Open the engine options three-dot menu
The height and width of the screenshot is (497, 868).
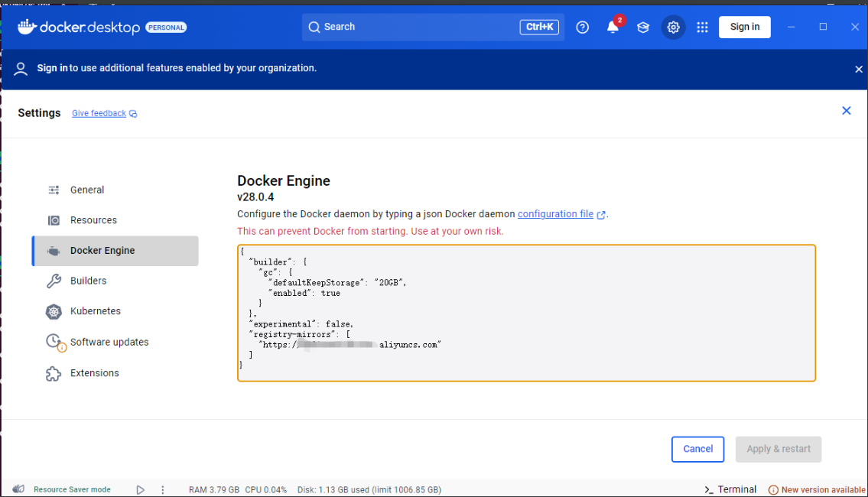pyautogui.click(x=162, y=490)
